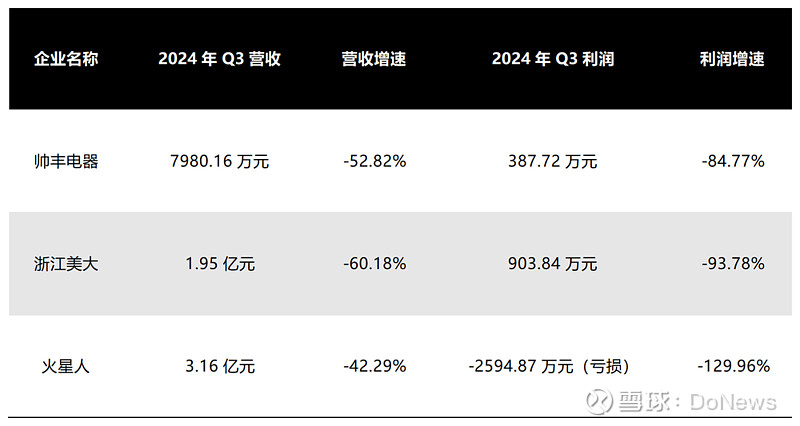Click the 387.72 万元 profit cell

click(552, 161)
